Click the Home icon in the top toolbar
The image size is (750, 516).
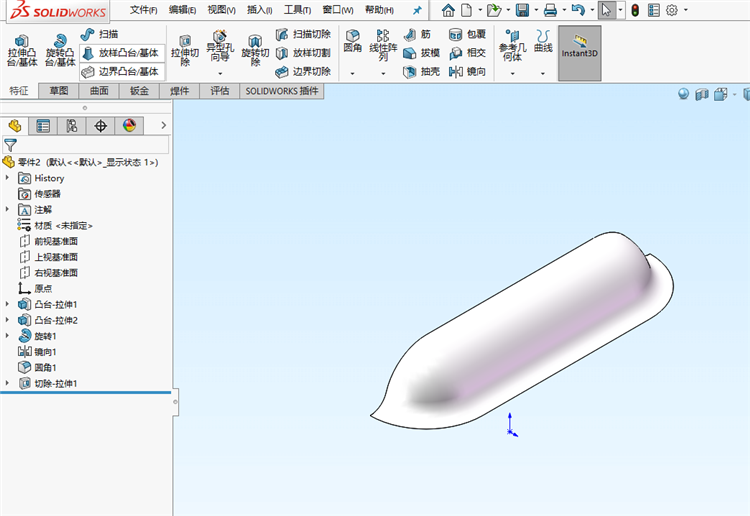[448, 10]
